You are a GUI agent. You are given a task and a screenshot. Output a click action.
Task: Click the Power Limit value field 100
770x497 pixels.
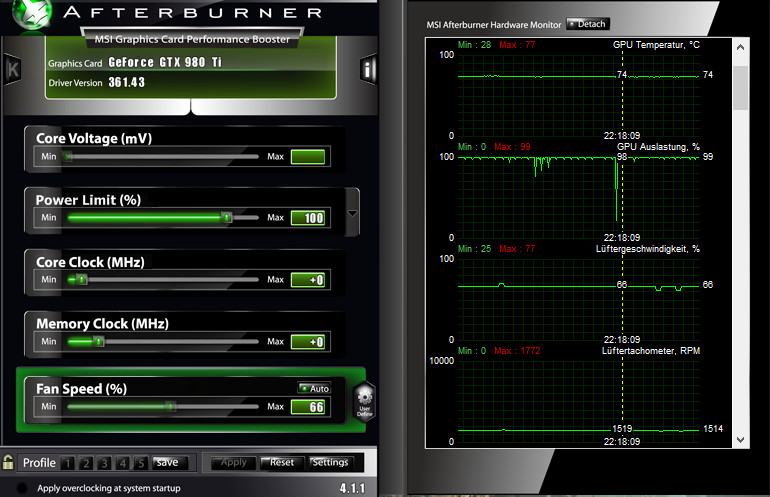[308, 218]
